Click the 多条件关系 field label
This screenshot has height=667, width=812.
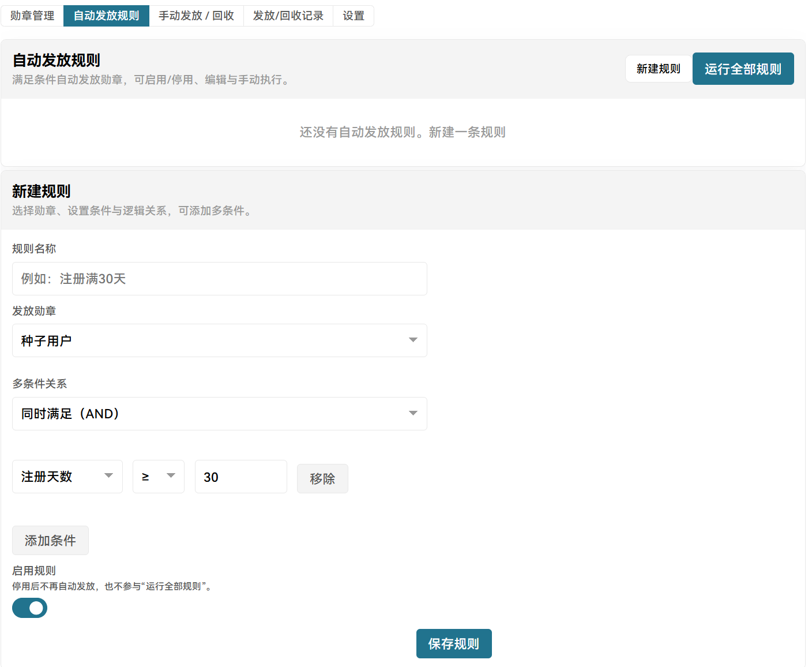pyautogui.click(x=40, y=384)
